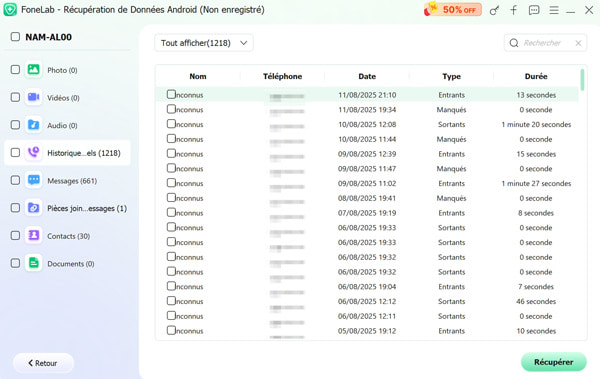Image resolution: width=600 pixels, height=379 pixels.
Task: Open the hamburger menu icon
Action: pos(554,10)
